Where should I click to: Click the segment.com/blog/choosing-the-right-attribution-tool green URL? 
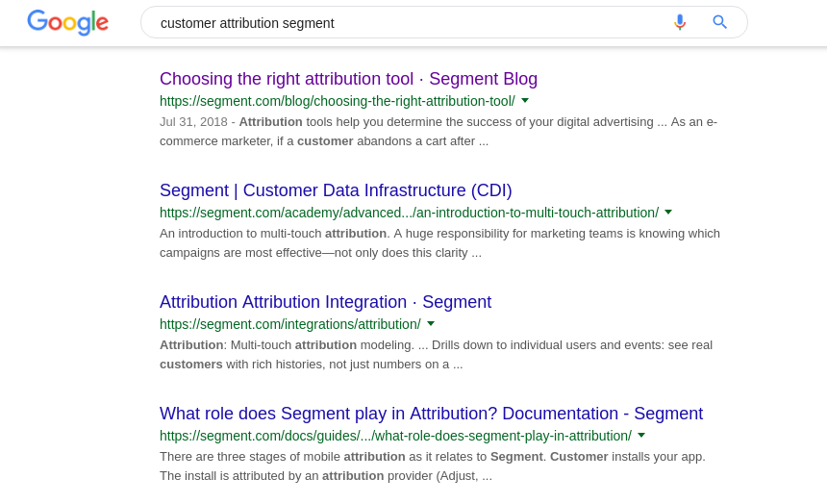pos(338,101)
